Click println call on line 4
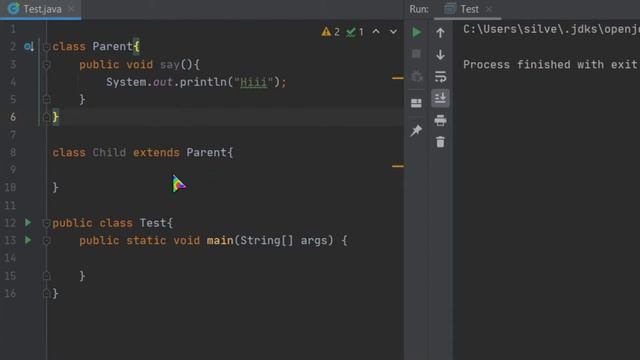The height and width of the screenshot is (360, 640). tap(203, 82)
